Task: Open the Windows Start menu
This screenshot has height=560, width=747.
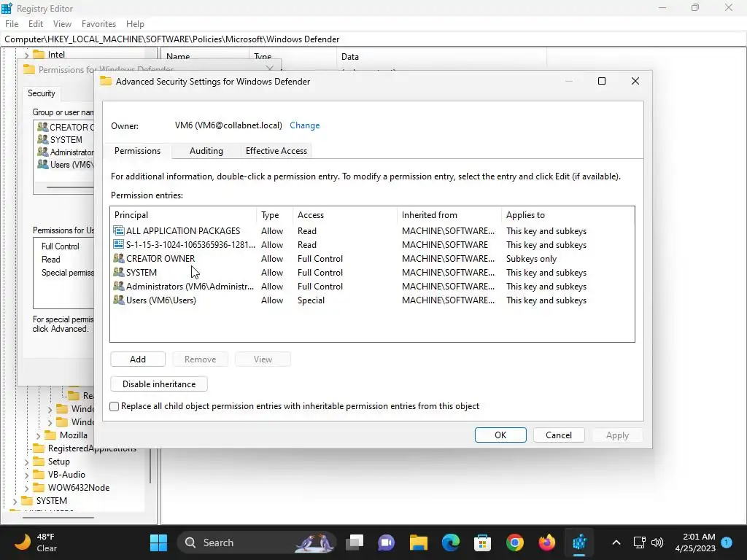Action: [x=158, y=542]
